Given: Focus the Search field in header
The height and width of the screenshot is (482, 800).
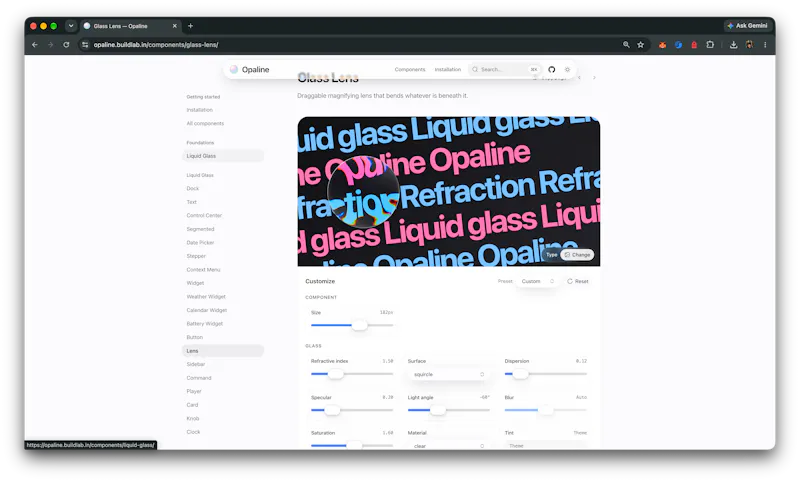Looking at the screenshot, I should (x=505, y=69).
